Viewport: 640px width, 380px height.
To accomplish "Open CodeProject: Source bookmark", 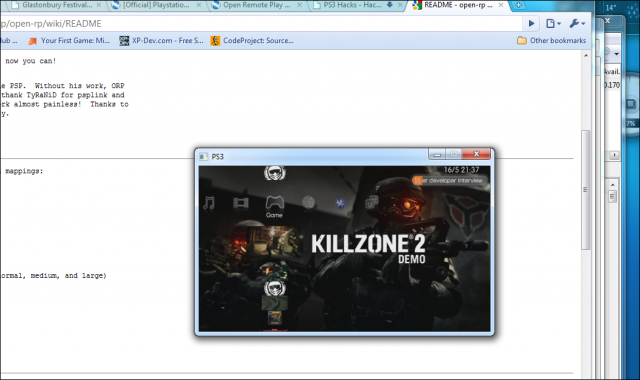I will [252, 40].
